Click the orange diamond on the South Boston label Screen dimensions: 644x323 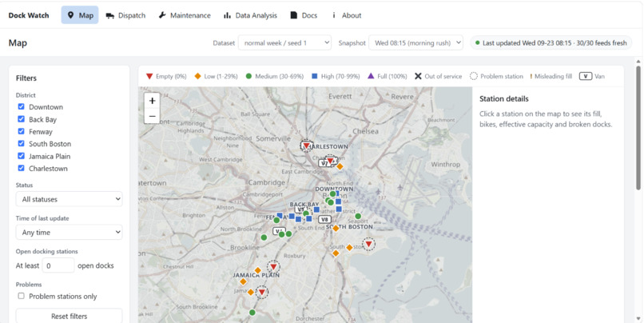coord(336,228)
